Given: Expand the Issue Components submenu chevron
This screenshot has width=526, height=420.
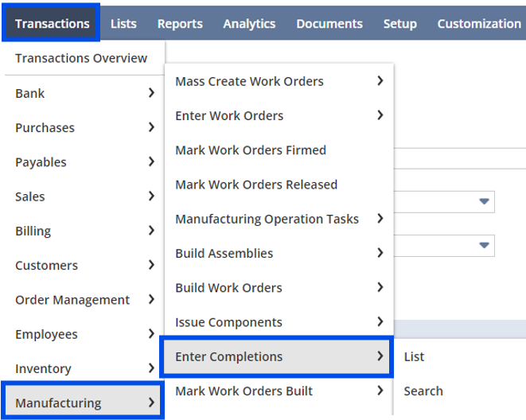Looking at the screenshot, I should (380, 321).
